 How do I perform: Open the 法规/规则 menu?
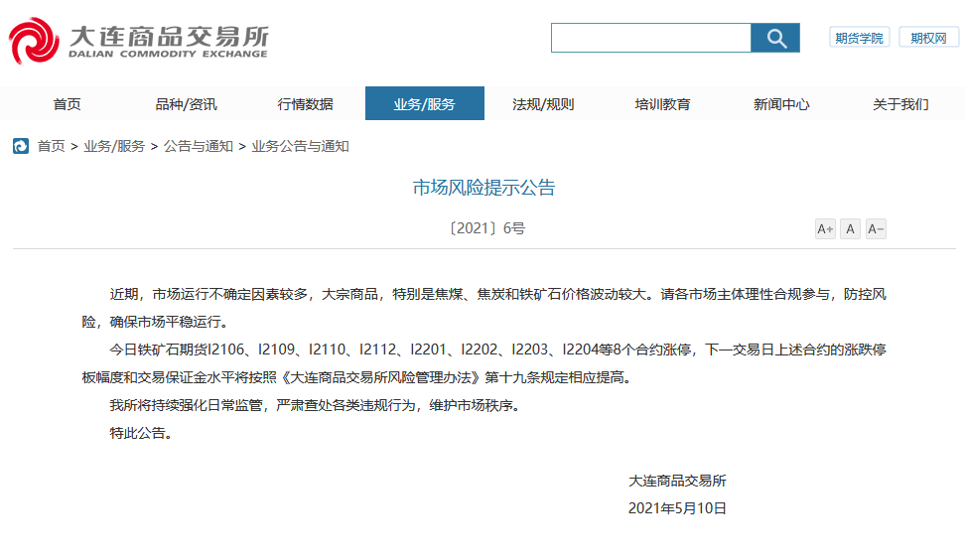pos(543,104)
